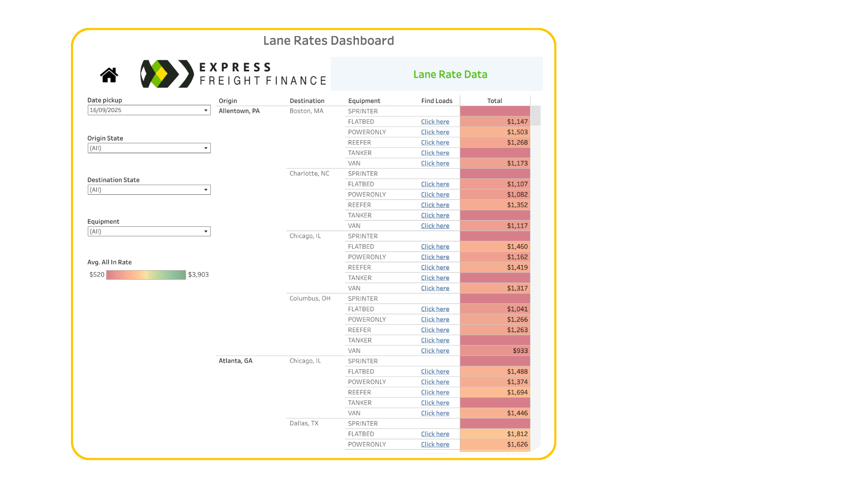
Task: Open Click here for Dallas FLATBED
Action: coord(435,434)
